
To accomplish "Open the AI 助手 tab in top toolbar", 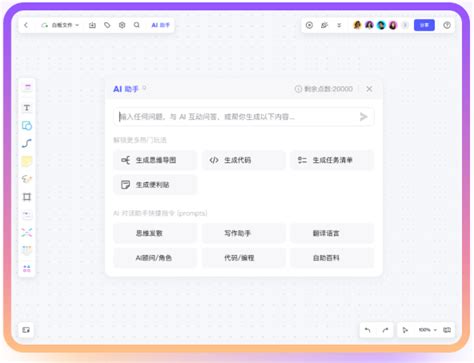I will click(x=161, y=25).
